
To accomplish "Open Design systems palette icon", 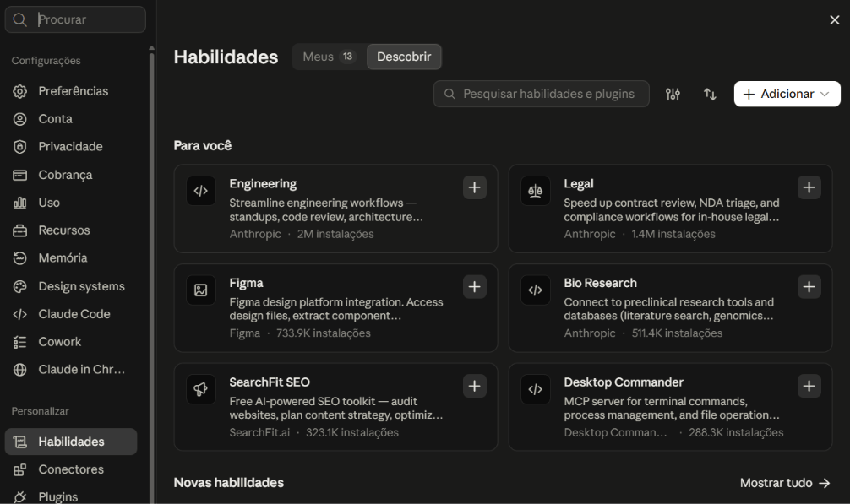I will [20, 286].
